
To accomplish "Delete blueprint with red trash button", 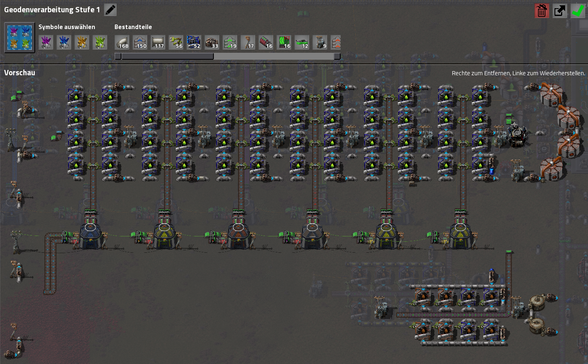I will (x=542, y=11).
